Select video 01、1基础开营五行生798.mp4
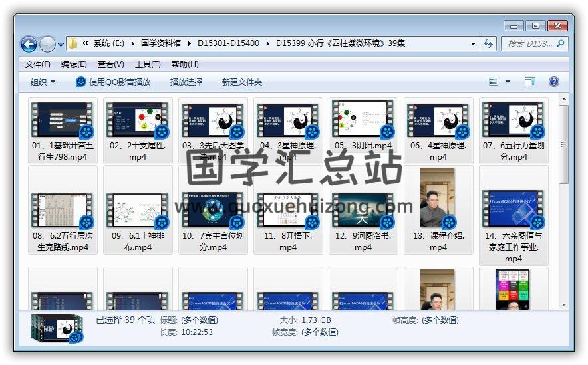The width and height of the screenshot is (588, 365). pos(63,130)
